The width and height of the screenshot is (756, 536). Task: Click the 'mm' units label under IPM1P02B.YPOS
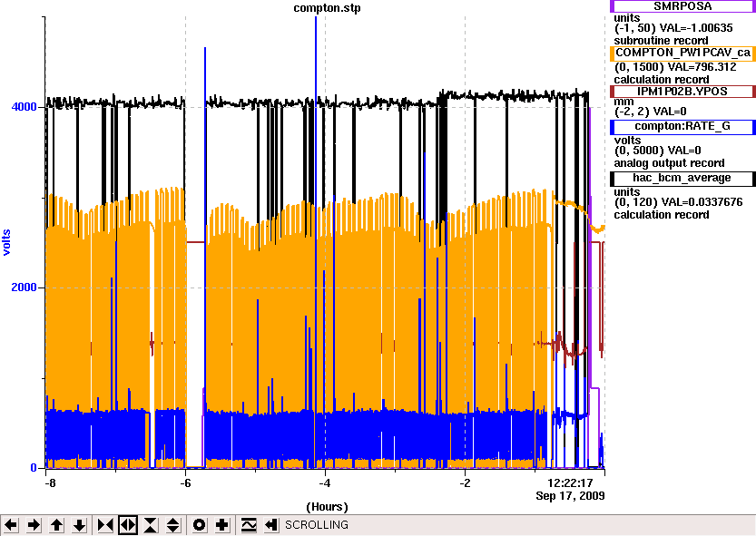point(623,102)
